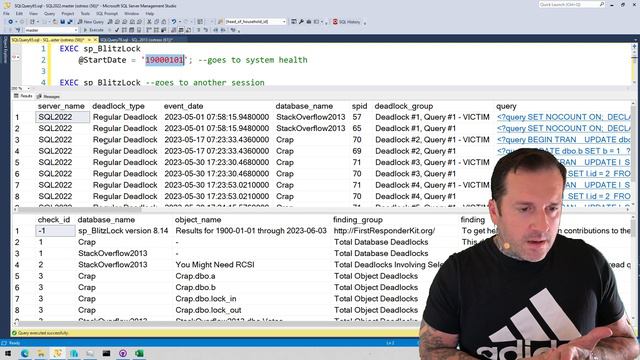Select the Results tab
The image size is (640, 360).
click(x=23, y=96)
